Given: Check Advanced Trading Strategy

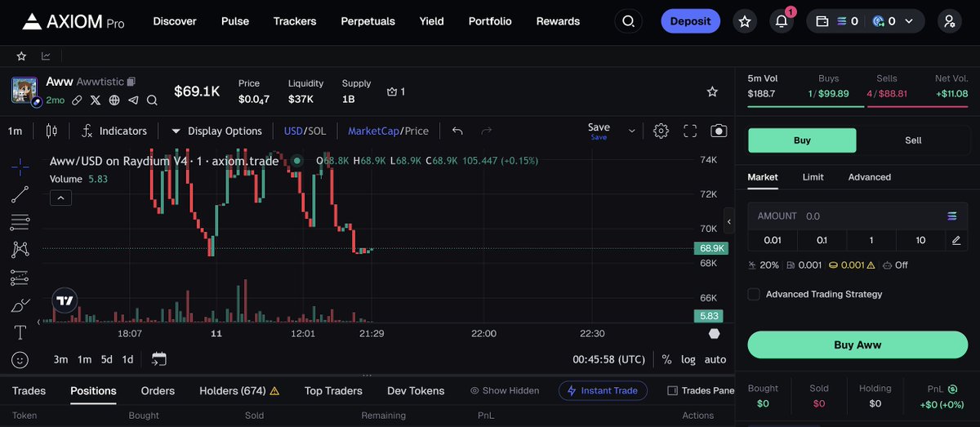Looking at the screenshot, I should 754,294.
